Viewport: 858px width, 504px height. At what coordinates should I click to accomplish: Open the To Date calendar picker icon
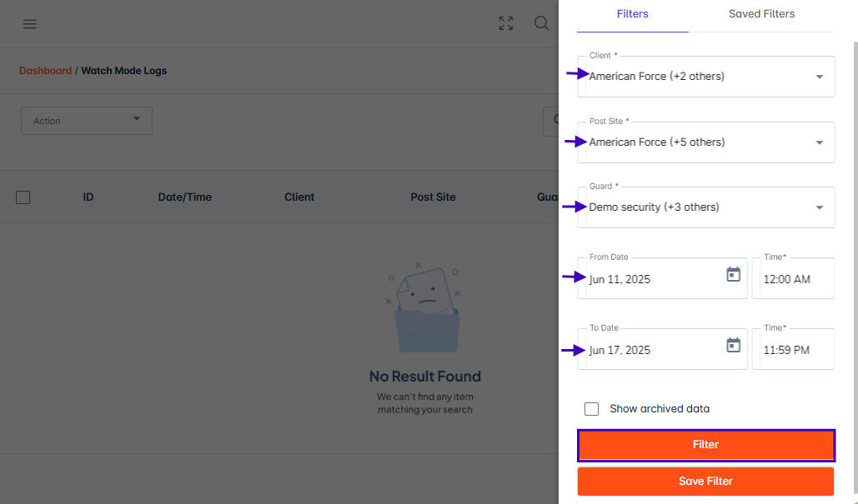733,345
